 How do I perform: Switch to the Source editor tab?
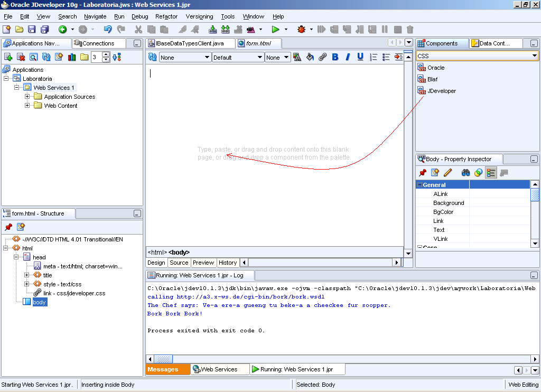[179, 263]
